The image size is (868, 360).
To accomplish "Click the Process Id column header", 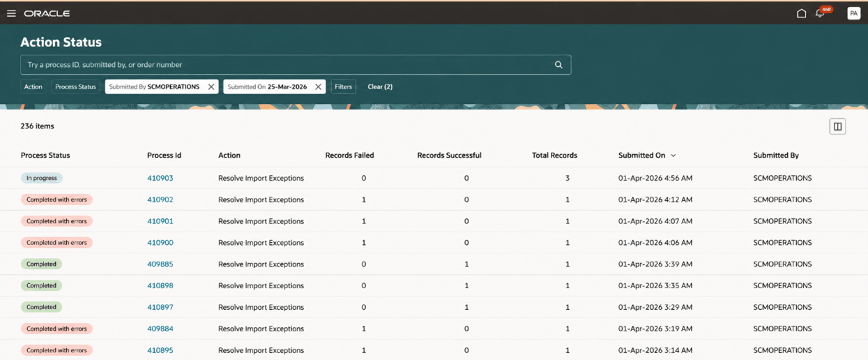I will coord(164,156).
